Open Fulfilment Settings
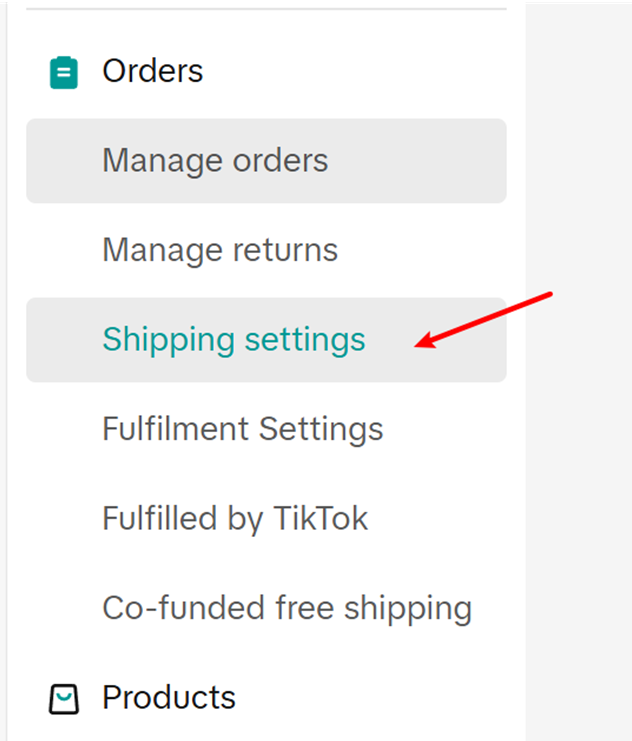This screenshot has width=632, height=741. point(243,429)
